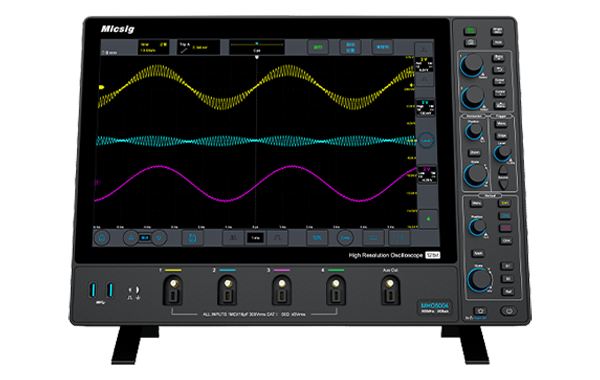Viewport: 600px width, 380px height.
Task: Tap the Home icon on the touchscreen
Action: coord(102,238)
